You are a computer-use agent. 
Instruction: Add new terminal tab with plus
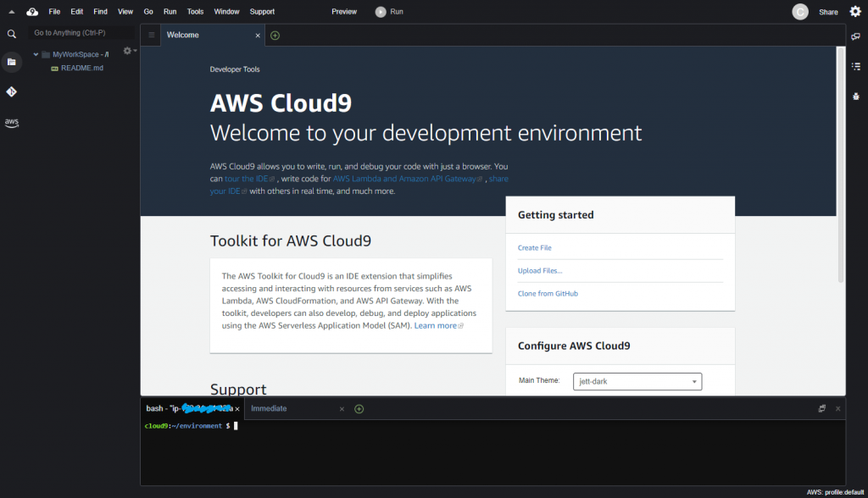pyautogui.click(x=359, y=409)
